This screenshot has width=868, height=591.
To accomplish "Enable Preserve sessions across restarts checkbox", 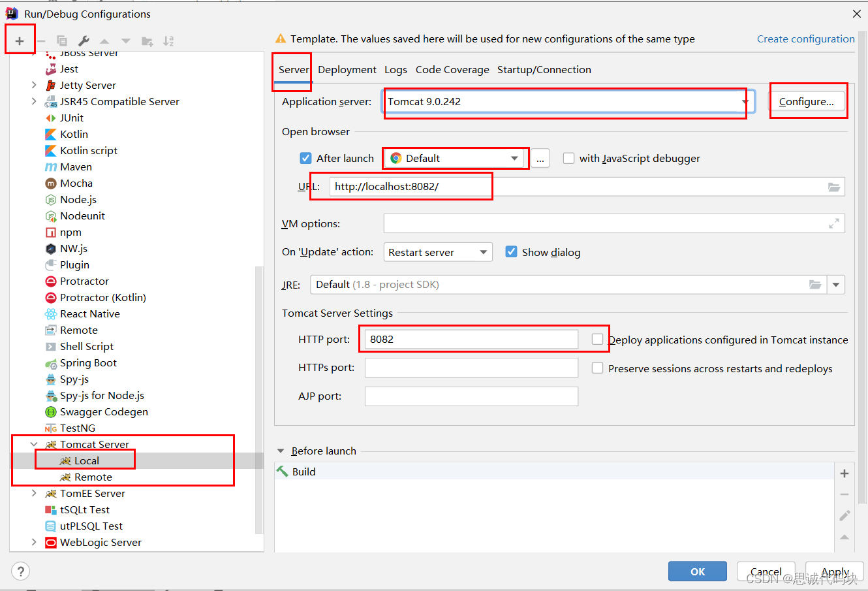I will 597,368.
